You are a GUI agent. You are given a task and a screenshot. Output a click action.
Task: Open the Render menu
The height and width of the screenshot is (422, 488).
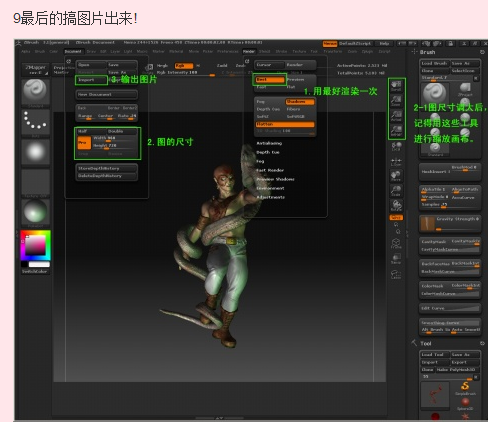coord(249,51)
